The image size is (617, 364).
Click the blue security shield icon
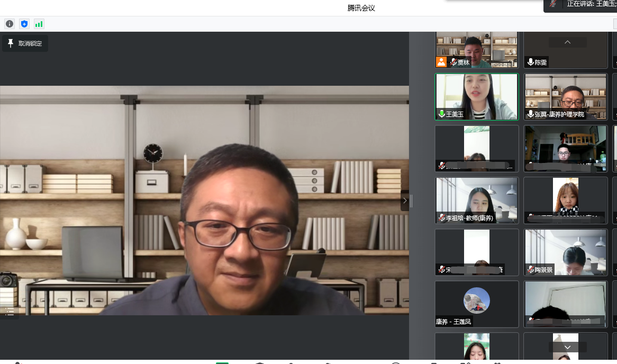[x=24, y=24]
